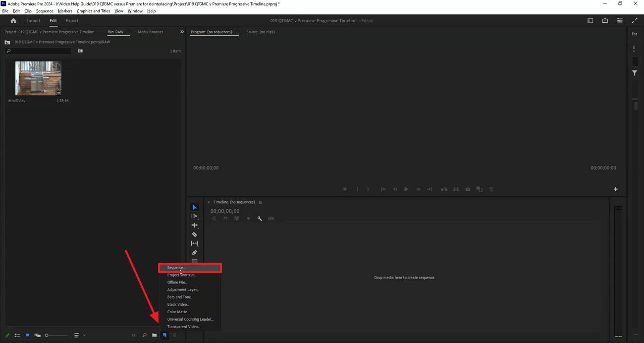Click the Comparison View icon in Program monitor

pyautogui.click(x=480, y=189)
